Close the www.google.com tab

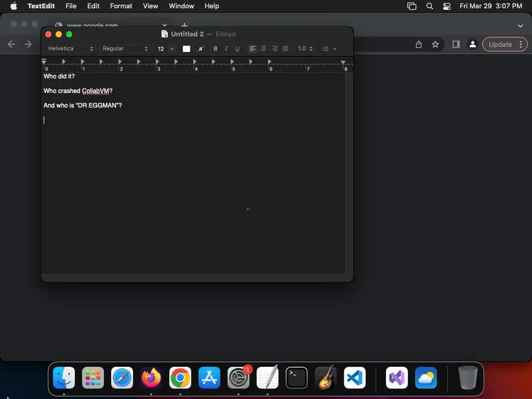[165, 25]
